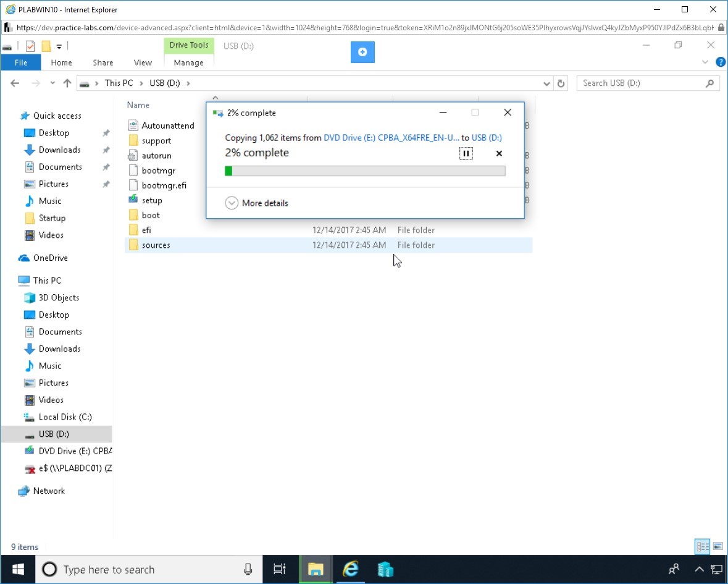
Task: Click the Search USB (D:) box
Action: [x=648, y=83]
